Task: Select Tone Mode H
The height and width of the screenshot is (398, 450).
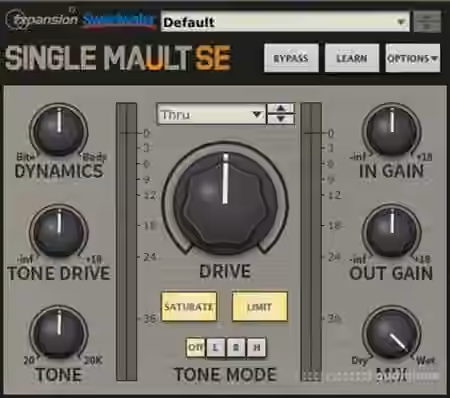Action: point(256,347)
